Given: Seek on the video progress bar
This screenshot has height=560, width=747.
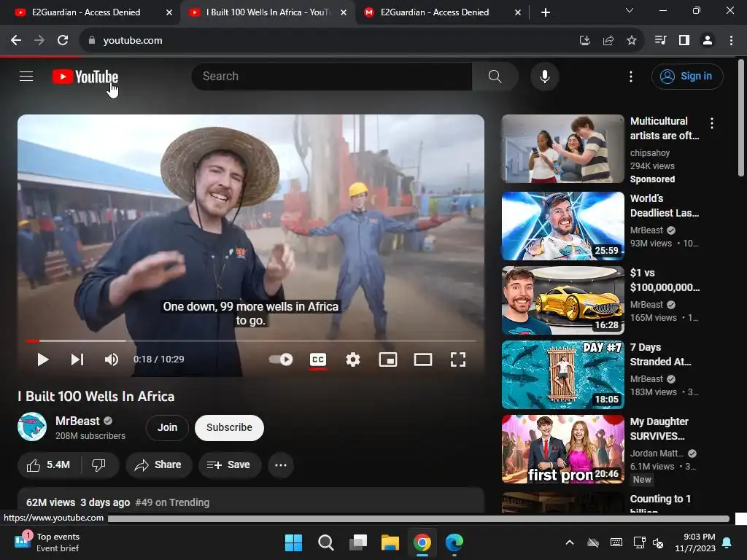Looking at the screenshot, I should 251,341.
